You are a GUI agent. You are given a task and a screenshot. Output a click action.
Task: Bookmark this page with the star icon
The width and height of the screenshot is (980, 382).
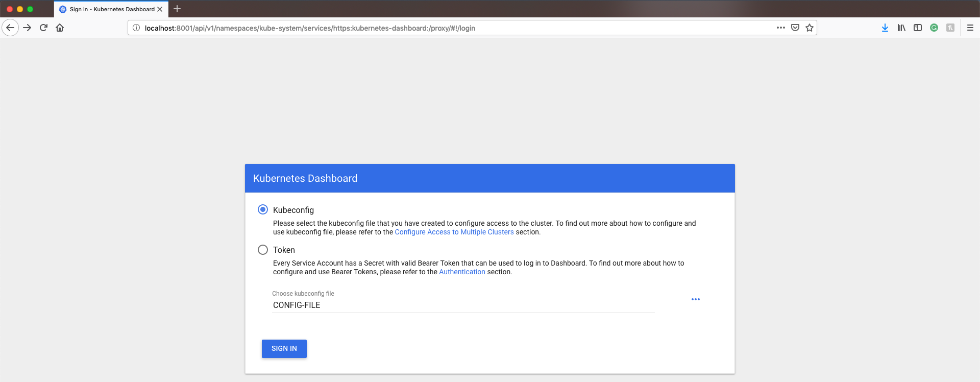point(810,28)
